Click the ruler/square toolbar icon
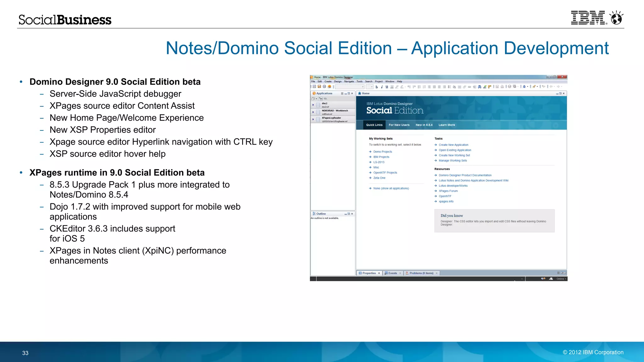 point(490,87)
